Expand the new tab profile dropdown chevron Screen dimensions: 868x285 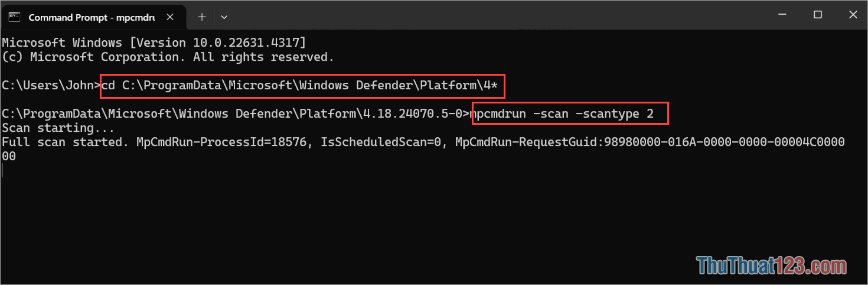click(224, 17)
